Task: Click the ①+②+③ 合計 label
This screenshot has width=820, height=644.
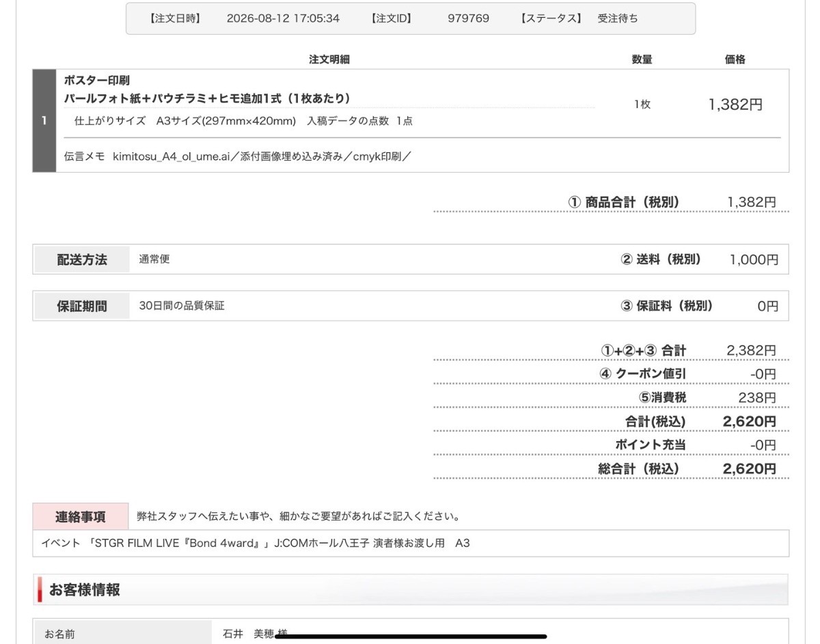Action: click(x=643, y=350)
